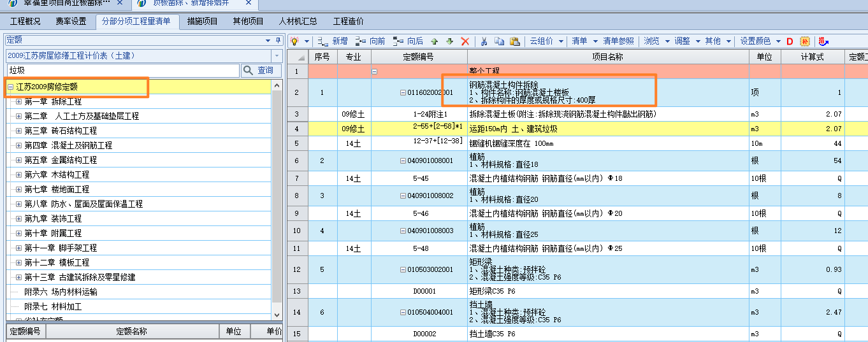This screenshot has height=342, width=868.
Task: Pin the 定额 panel with pushpin icon
Action: [x=278, y=41]
